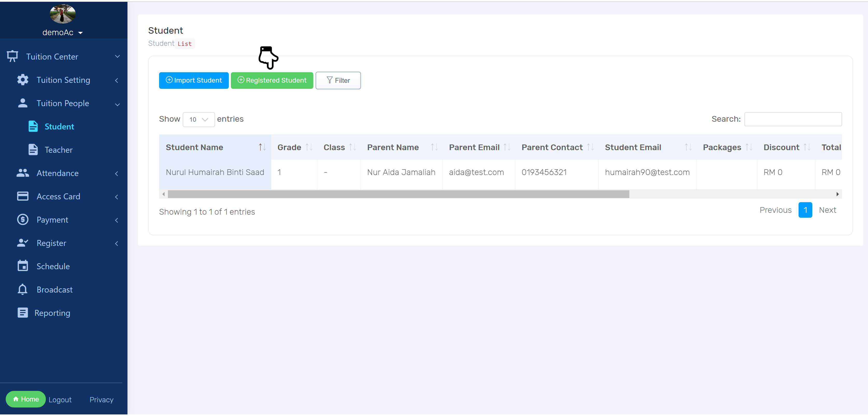Expand the Register submenu chevron
Viewport: 868px width, 416px height.
[x=117, y=243]
